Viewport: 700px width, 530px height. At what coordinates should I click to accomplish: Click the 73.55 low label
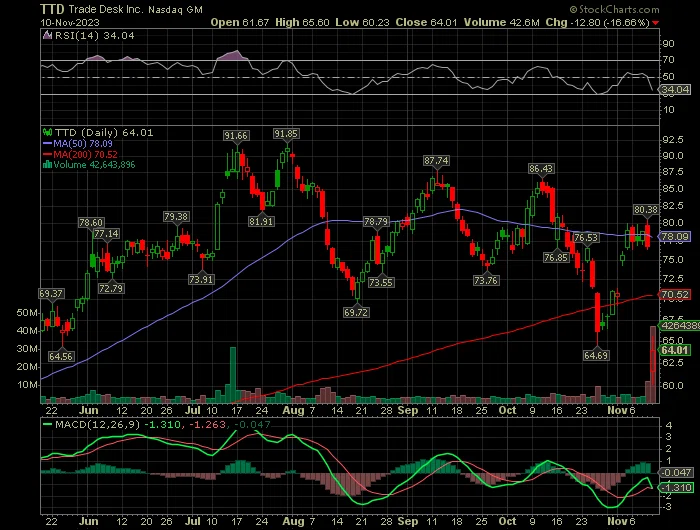click(x=381, y=282)
